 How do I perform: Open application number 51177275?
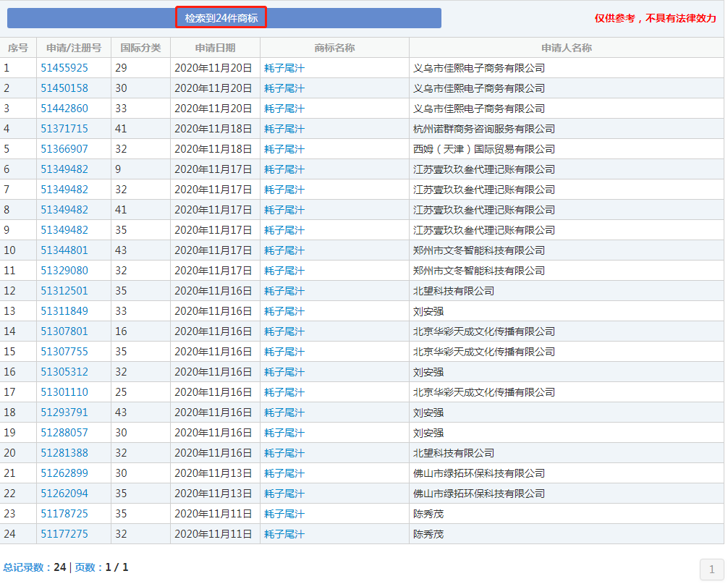point(64,534)
